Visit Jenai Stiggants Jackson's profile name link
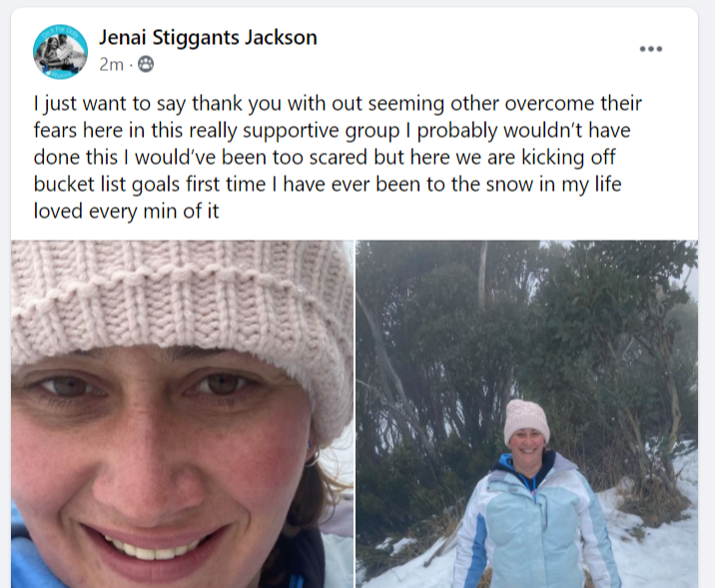Image resolution: width=715 pixels, height=588 pixels. point(208,37)
